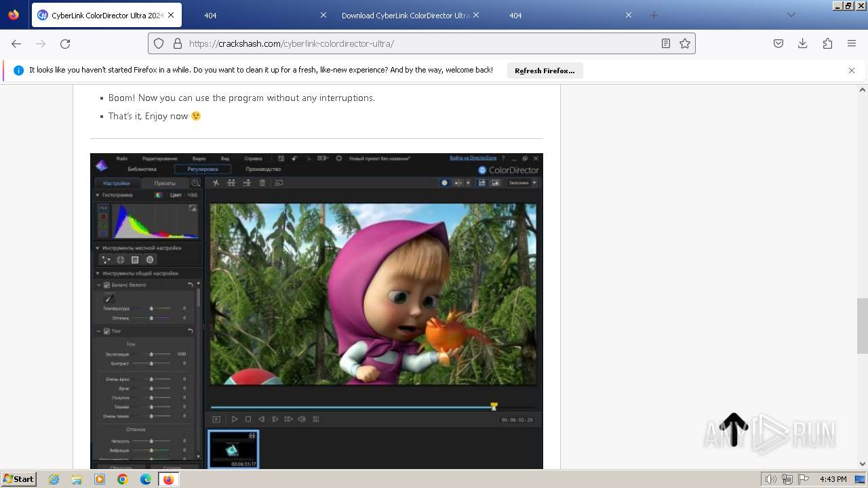The height and width of the screenshot is (488, 868).
Task: Switch to the Download CyberLink ColorDirector tab
Action: click(x=406, y=15)
